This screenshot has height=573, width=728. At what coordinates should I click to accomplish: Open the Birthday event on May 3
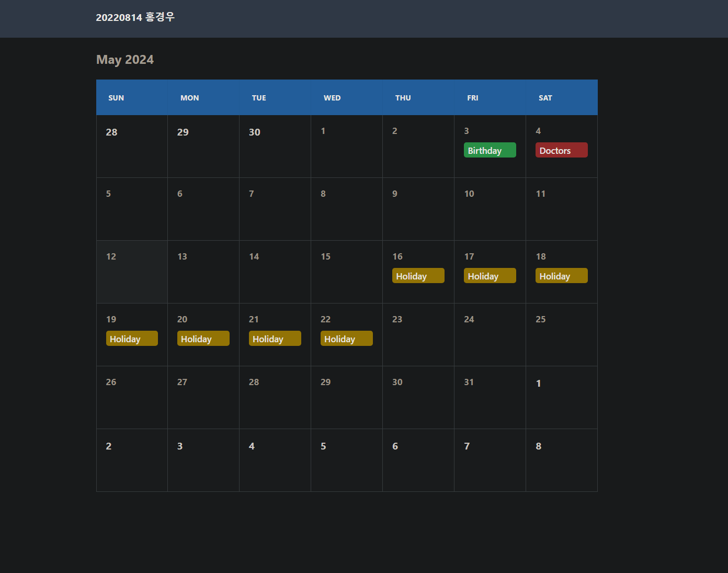click(x=490, y=150)
